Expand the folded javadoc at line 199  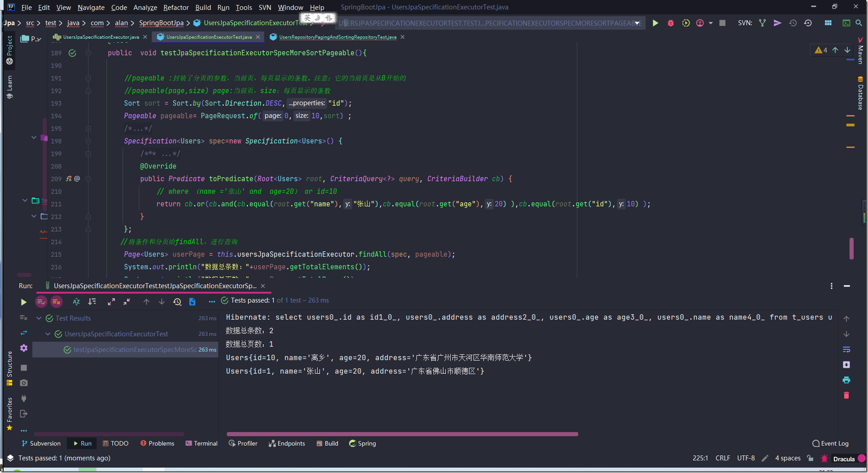pyautogui.click(x=88, y=154)
